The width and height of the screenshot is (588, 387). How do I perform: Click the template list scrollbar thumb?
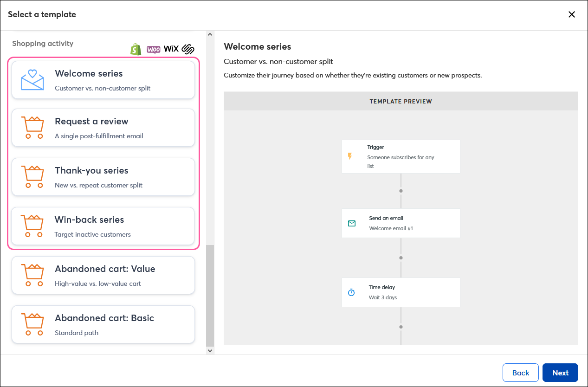210,296
